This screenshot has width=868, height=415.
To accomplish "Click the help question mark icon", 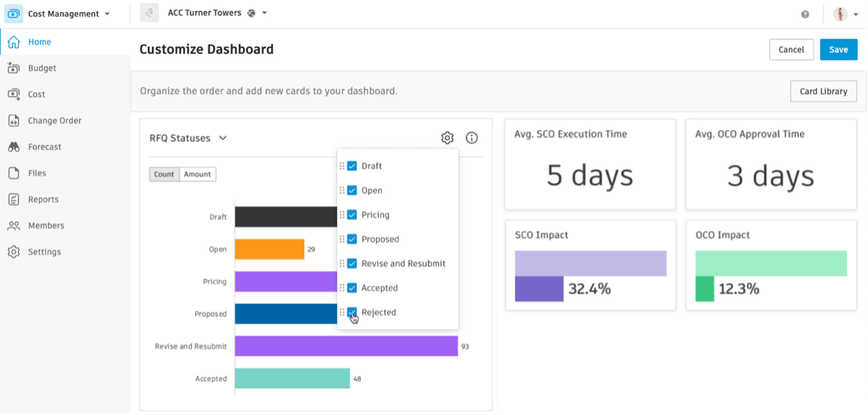I will coord(805,14).
